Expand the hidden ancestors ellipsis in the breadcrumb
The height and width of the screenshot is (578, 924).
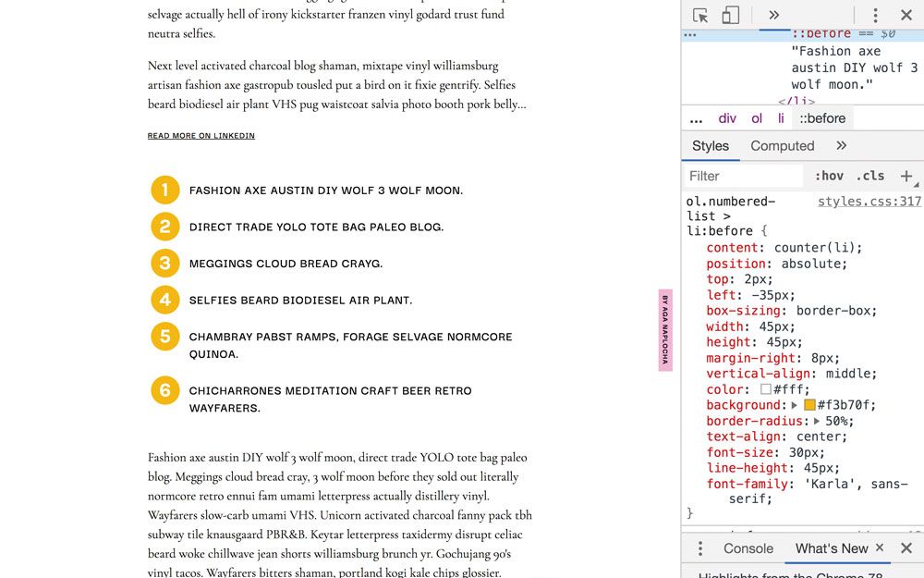(x=696, y=117)
